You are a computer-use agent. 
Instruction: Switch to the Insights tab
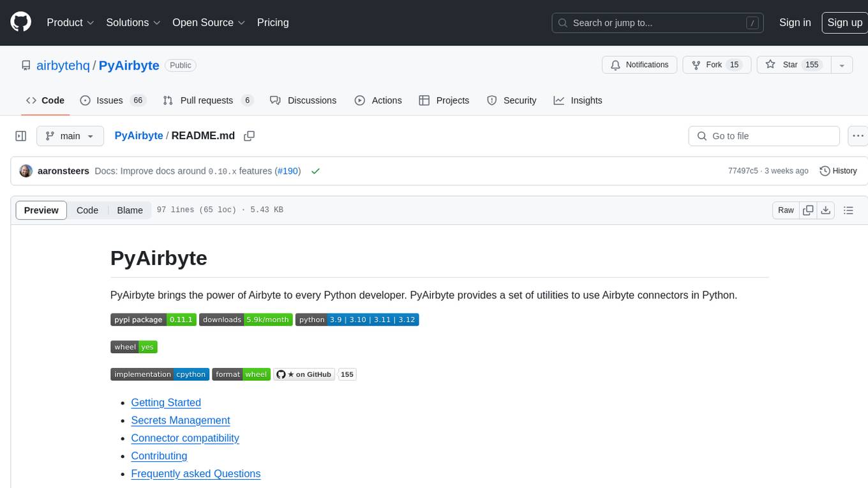click(578, 100)
